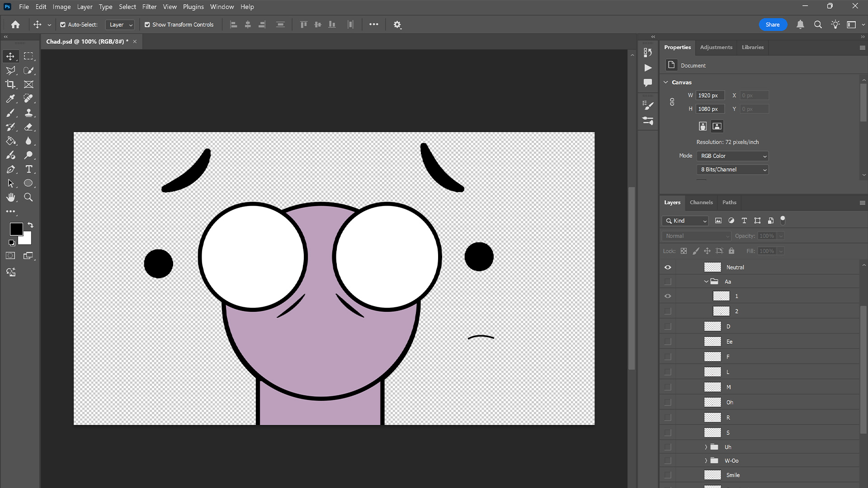Select the Dodge tool
This screenshot has height=488, width=868.
pos(28,155)
